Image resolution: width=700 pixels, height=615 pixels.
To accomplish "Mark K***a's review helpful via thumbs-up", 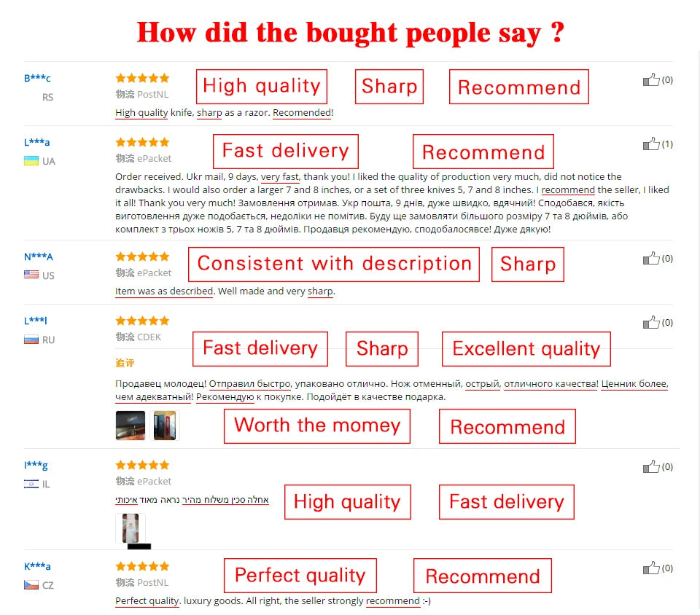I will coord(650,568).
